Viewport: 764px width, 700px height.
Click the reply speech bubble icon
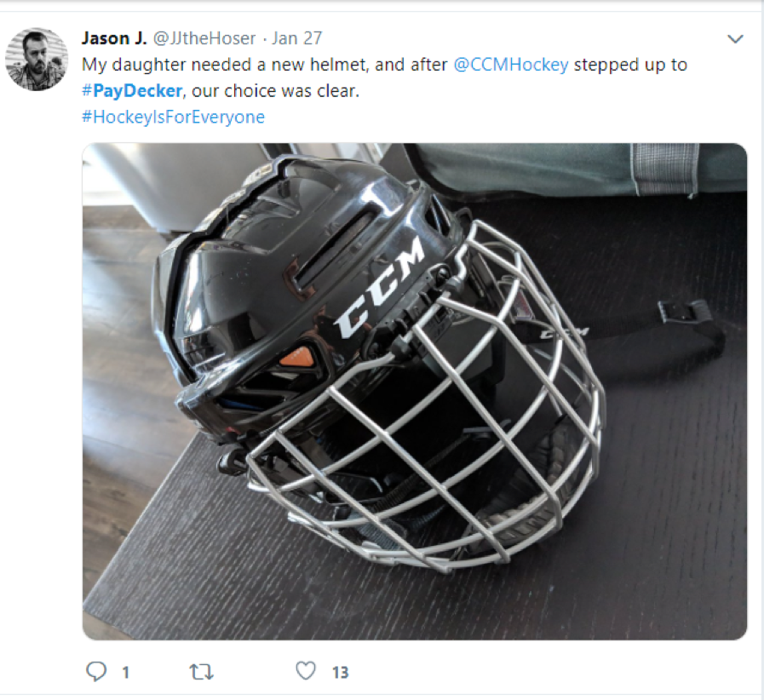96,672
